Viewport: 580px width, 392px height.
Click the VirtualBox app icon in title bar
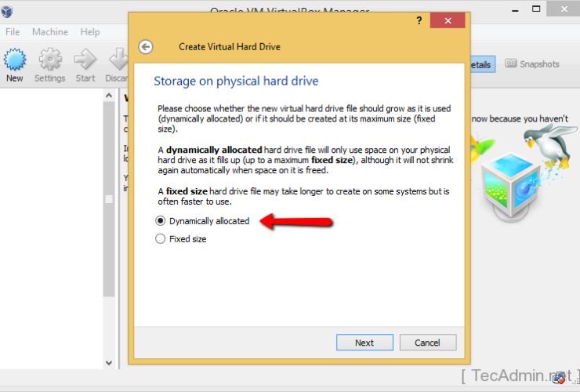pyautogui.click(x=8, y=11)
